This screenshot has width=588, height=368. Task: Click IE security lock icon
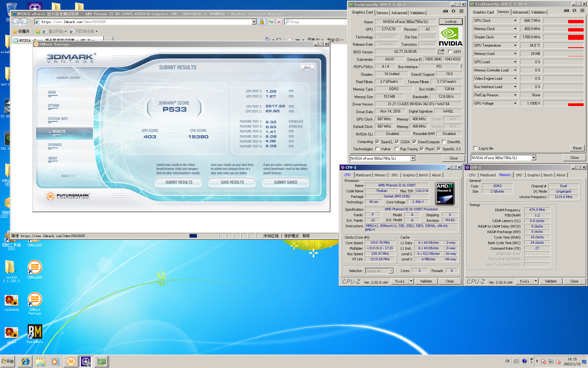click(x=262, y=22)
